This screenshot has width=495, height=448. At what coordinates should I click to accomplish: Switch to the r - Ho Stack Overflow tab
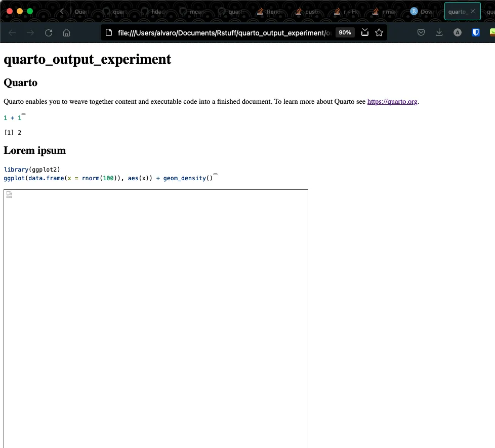pos(347,12)
